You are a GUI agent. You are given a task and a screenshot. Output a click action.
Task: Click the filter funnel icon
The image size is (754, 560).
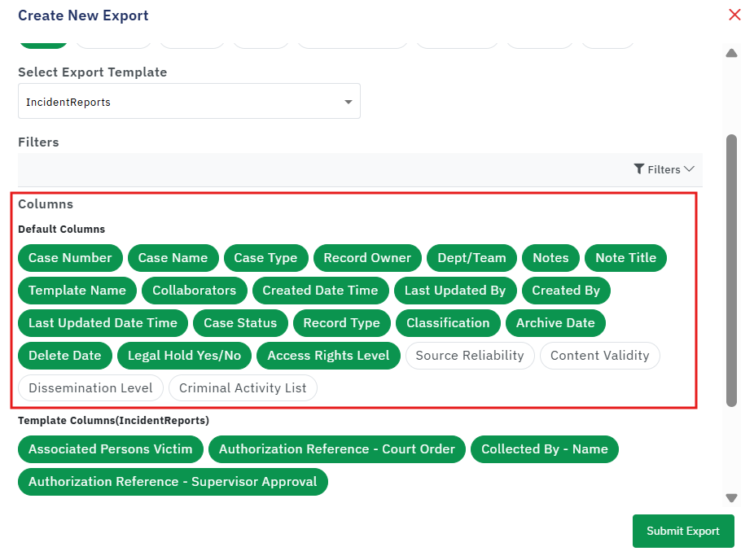(x=638, y=168)
